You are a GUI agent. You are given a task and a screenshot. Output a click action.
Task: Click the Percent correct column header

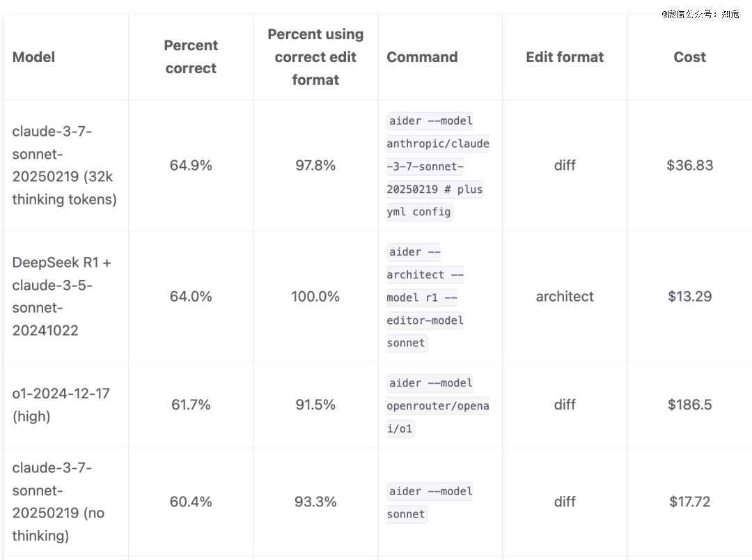(x=191, y=57)
